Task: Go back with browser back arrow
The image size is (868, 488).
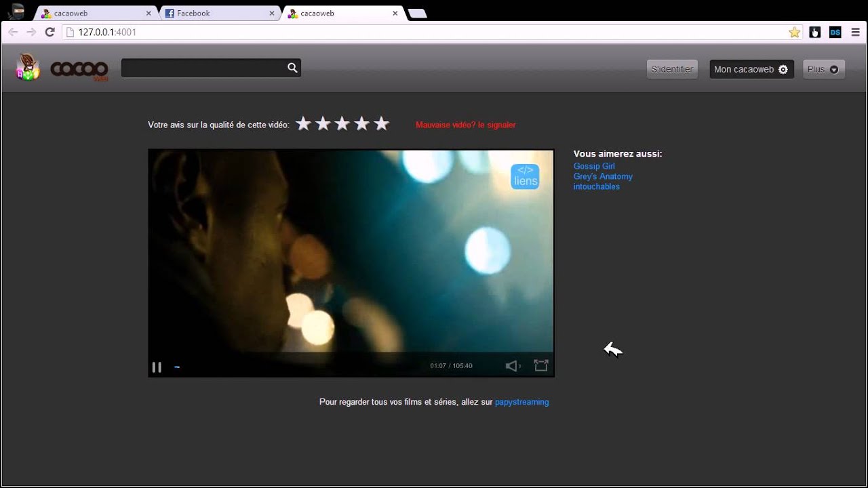Action: (x=13, y=32)
